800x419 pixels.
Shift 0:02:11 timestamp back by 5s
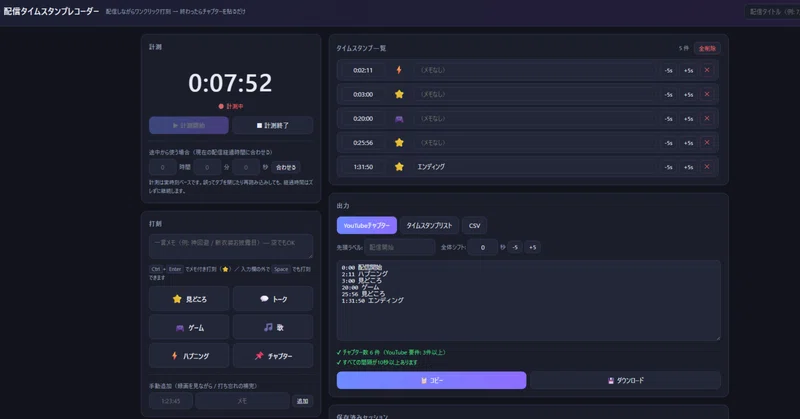pyautogui.click(x=668, y=70)
